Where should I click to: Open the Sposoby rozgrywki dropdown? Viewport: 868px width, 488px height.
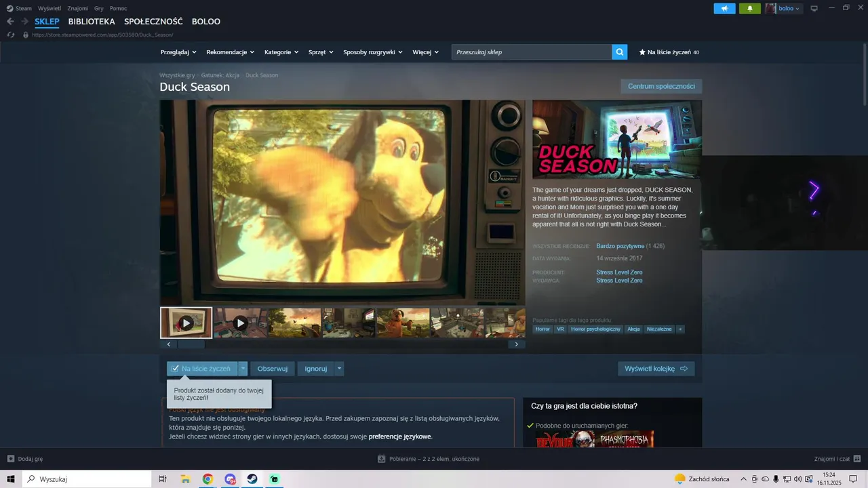coord(373,52)
